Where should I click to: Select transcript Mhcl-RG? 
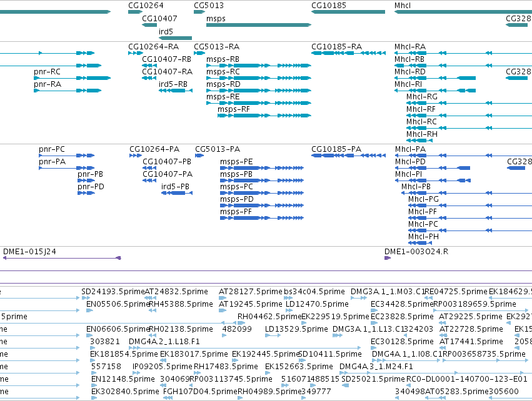pyautogui.click(x=422, y=97)
